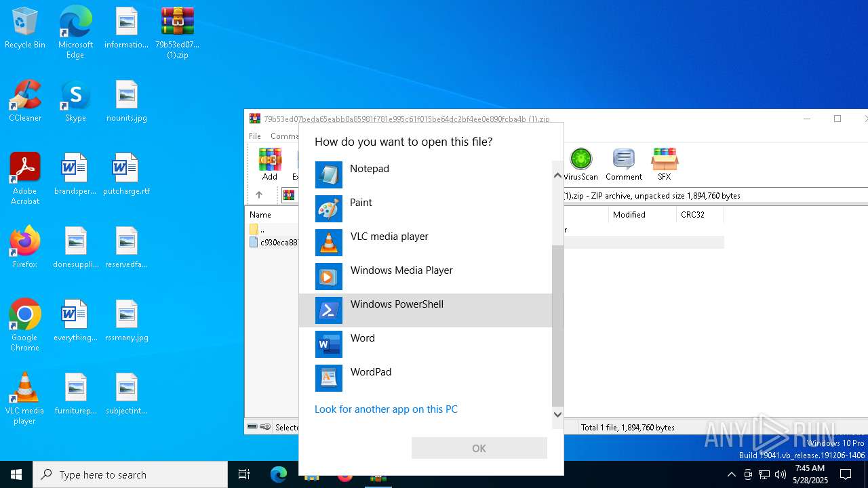
Task: Open the Skype desktop shortcut
Action: click(x=75, y=102)
